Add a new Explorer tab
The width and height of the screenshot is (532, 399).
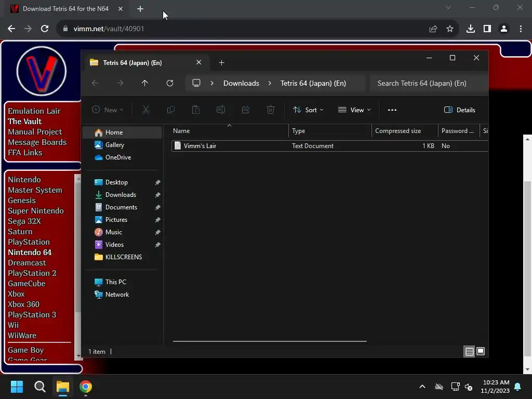point(221,63)
